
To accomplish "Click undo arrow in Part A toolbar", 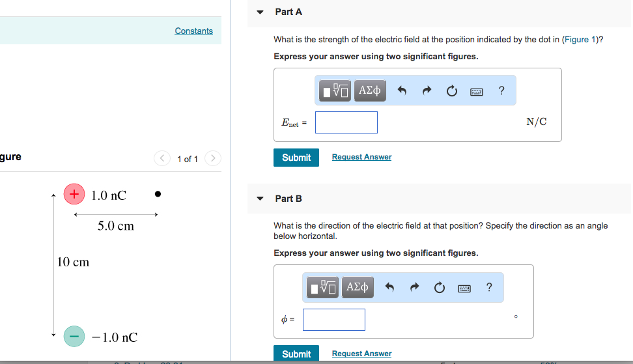I will click(402, 91).
